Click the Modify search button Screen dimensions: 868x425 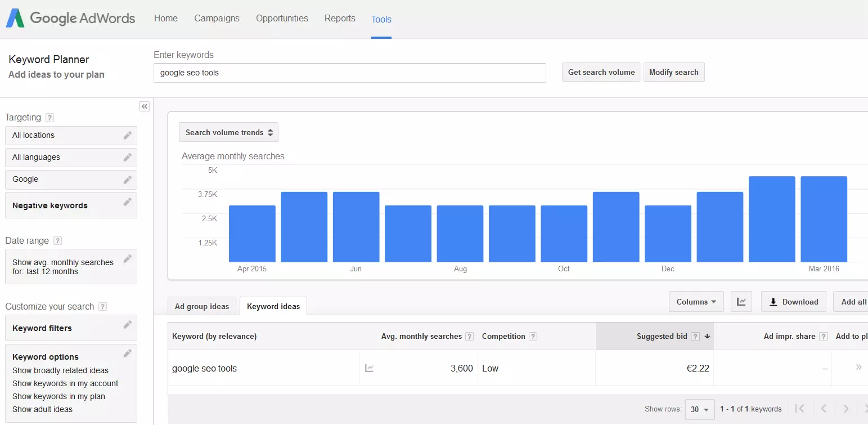coord(673,72)
